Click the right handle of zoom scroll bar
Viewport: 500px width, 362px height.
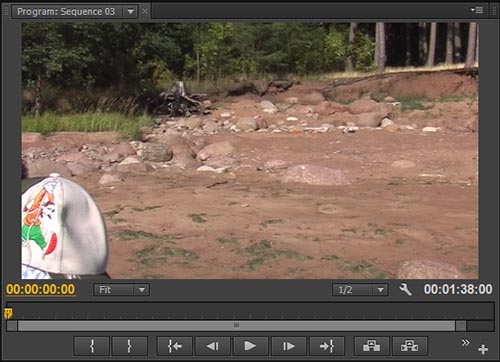[x=461, y=326]
